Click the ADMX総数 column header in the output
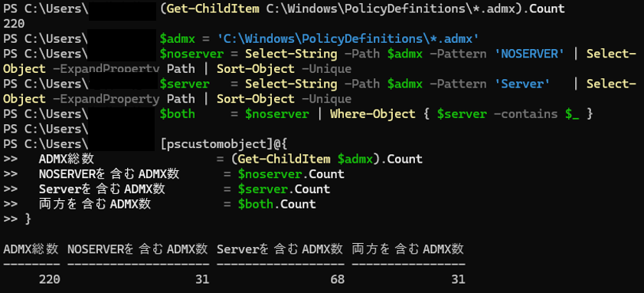644x293 pixels. [x=31, y=249]
